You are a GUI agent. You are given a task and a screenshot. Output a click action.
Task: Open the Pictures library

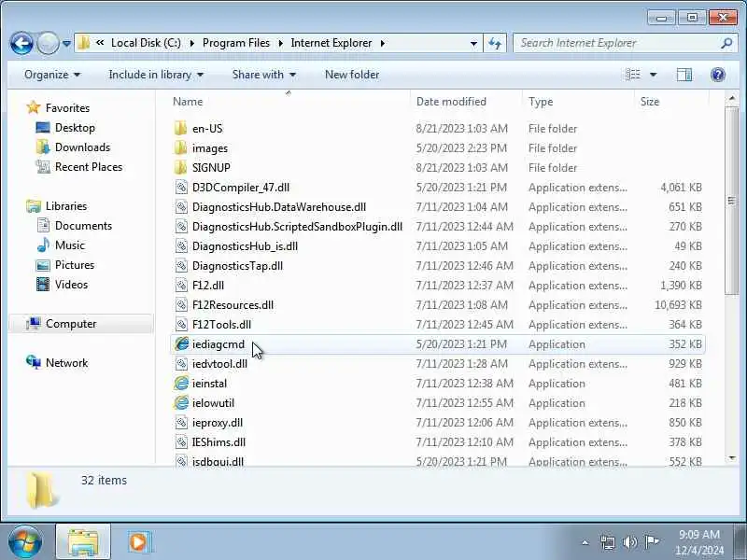pos(75,264)
